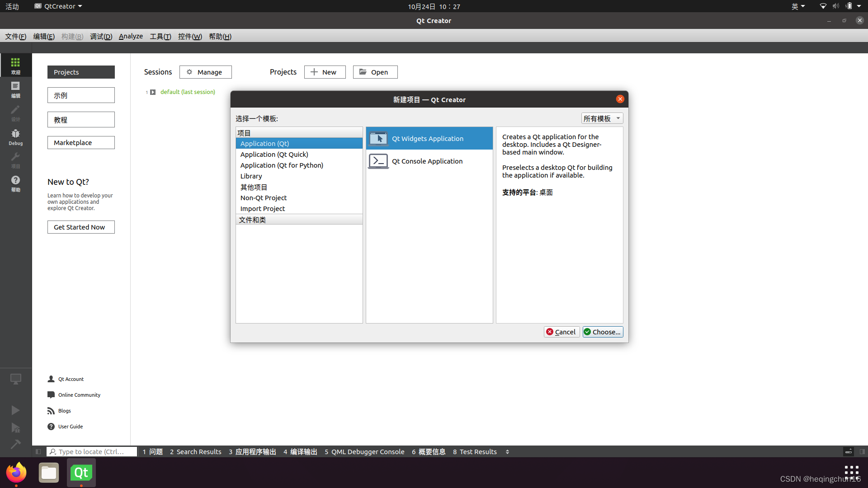Screen dimensions: 868x488
Task: Click the Build hammer icon
Action: [x=15, y=444]
